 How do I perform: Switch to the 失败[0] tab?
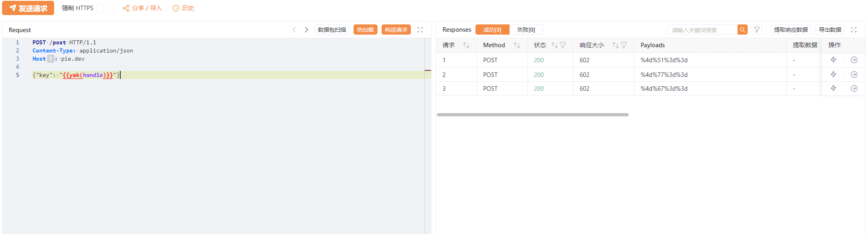tap(526, 30)
